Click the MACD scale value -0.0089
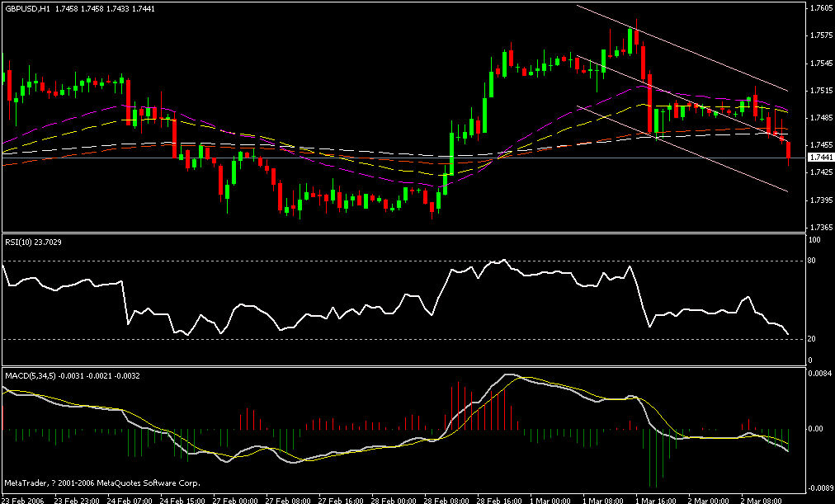 point(819,488)
